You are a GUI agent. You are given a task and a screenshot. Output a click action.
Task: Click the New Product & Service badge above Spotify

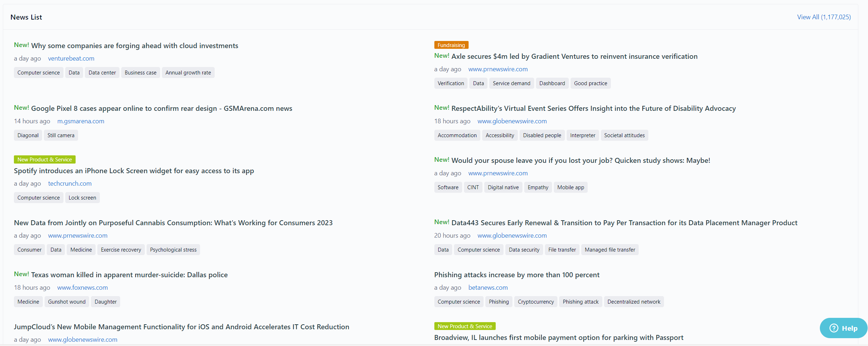pos(45,160)
